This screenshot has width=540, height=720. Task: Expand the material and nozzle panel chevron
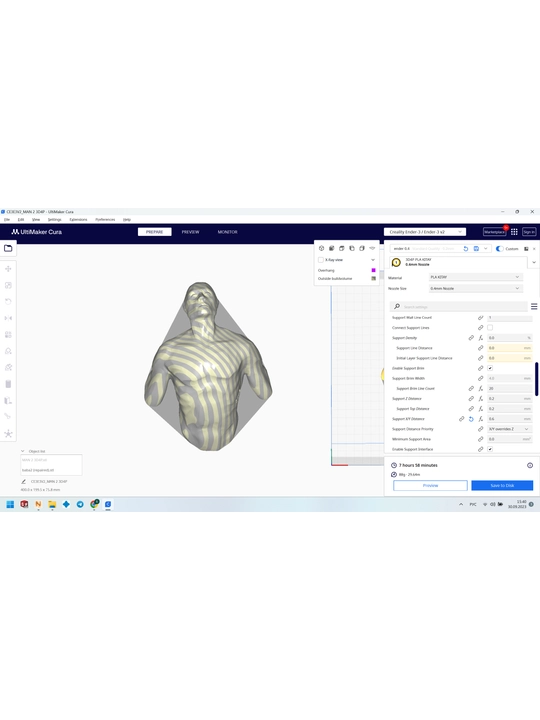click(534, 262)
